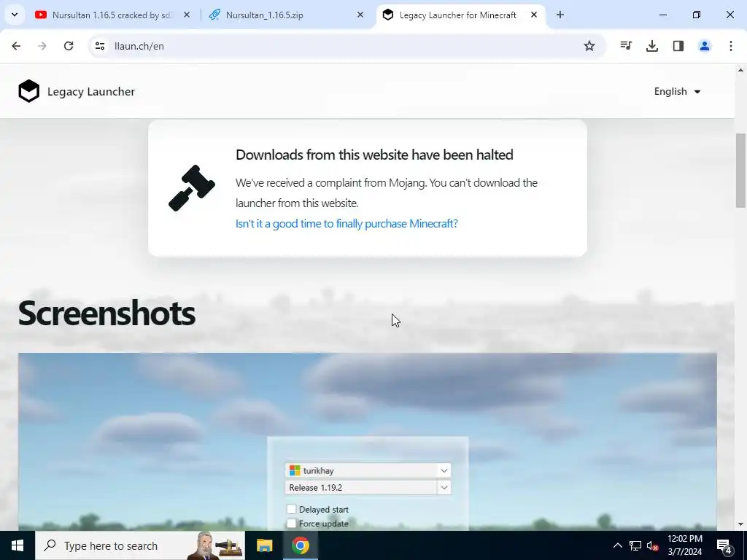Expand turikhay account dropdown in screenshot
Screen dimensions: 747x560
pos(444,470)
